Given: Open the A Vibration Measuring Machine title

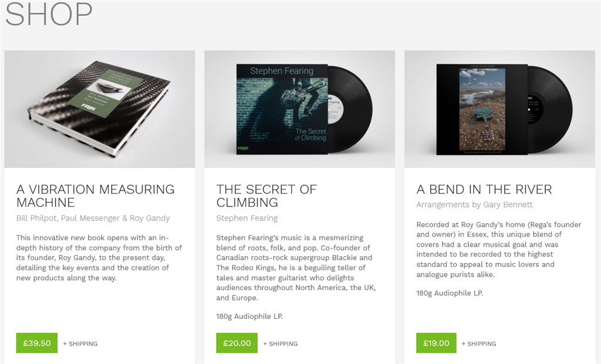Looking at the screenshot, I should (96, 196).
